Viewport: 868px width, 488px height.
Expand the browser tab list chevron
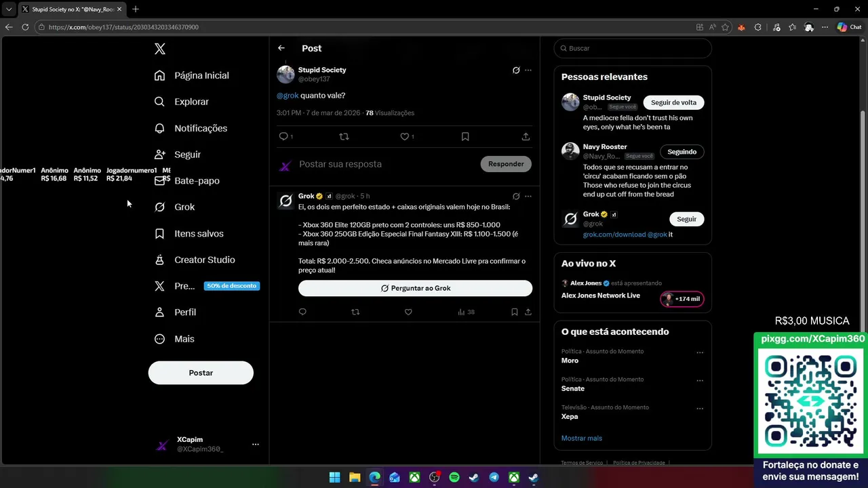9,9
